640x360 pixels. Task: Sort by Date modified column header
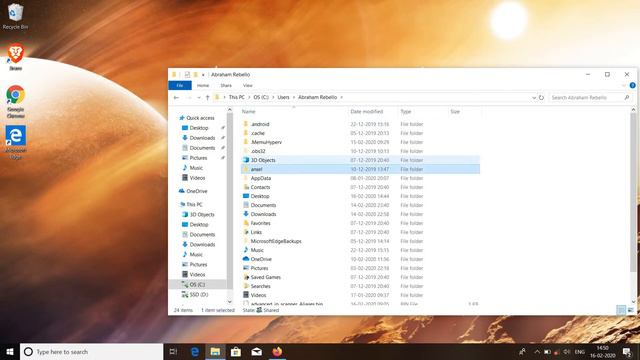tap(372, 111)
